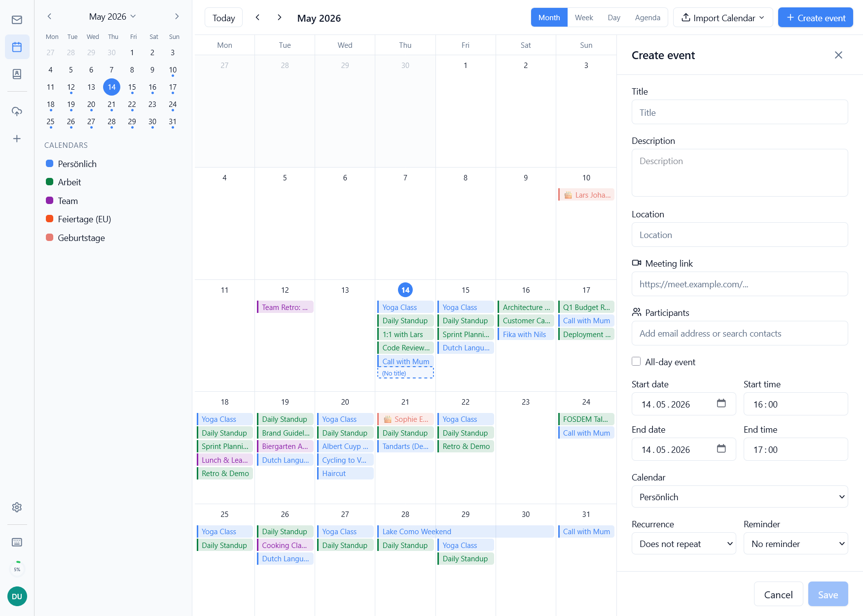Click the Start time 16:00 field
The width and height of the screenshot is (863, 616).
795,404
